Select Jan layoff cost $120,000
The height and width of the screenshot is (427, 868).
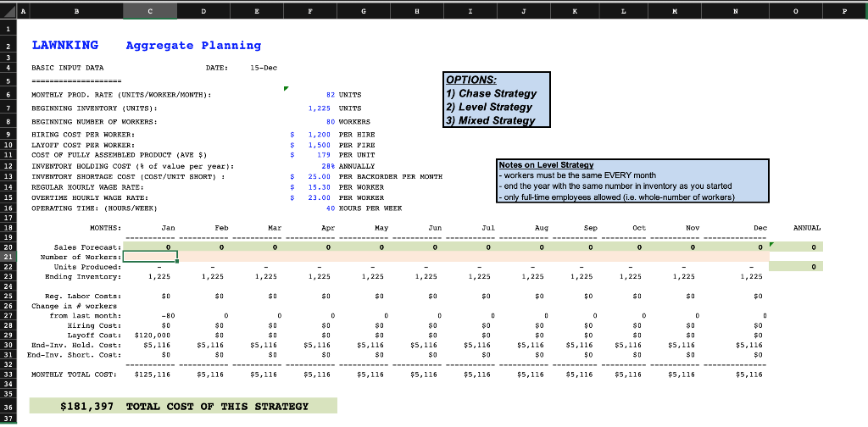tap(153, 335)
